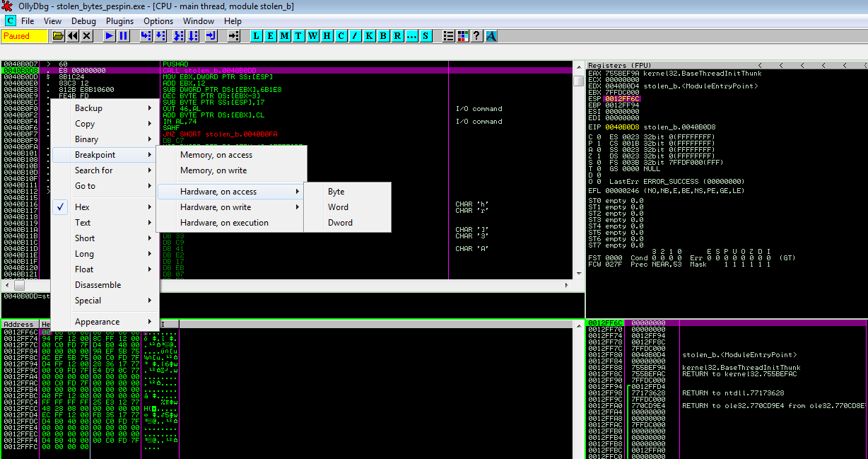
Task: Show Patches window with slash button
Action: pos(354,35)
